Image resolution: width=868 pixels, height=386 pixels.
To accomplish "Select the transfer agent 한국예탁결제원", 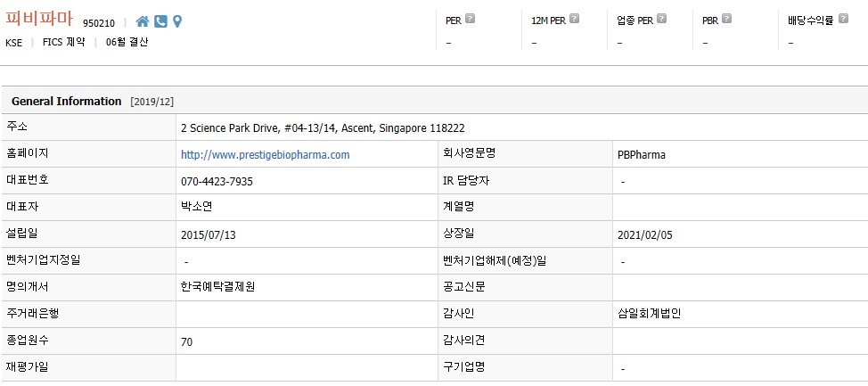I will pyautogui.click(x=217, y=287).
